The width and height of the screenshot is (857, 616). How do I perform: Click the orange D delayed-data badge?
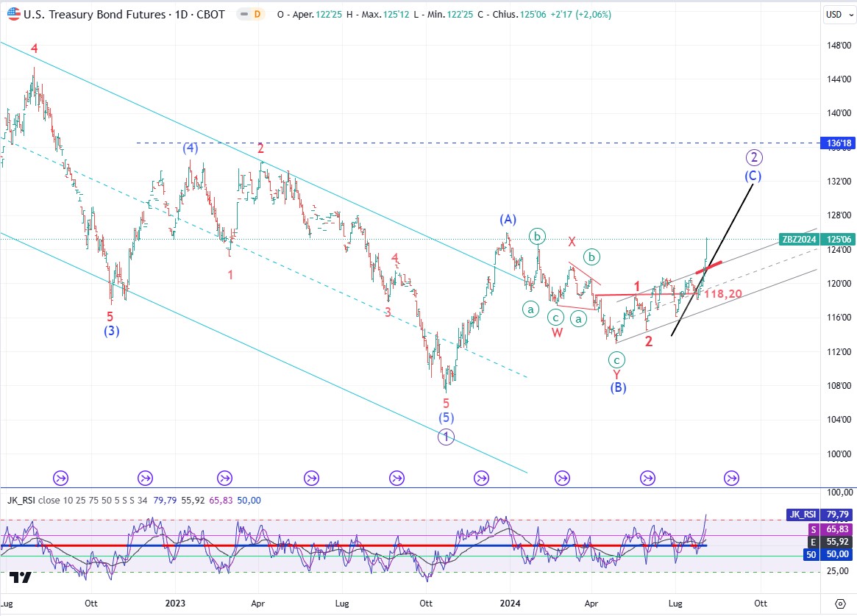click(257, 14)
